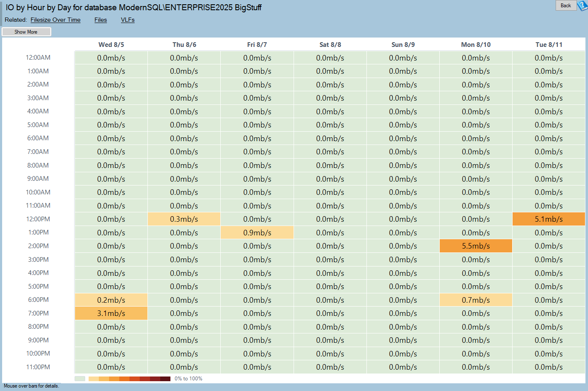Click the 1:00PM row label
Image resolution: width=588 pixels, height=391 pixels.
38,232
